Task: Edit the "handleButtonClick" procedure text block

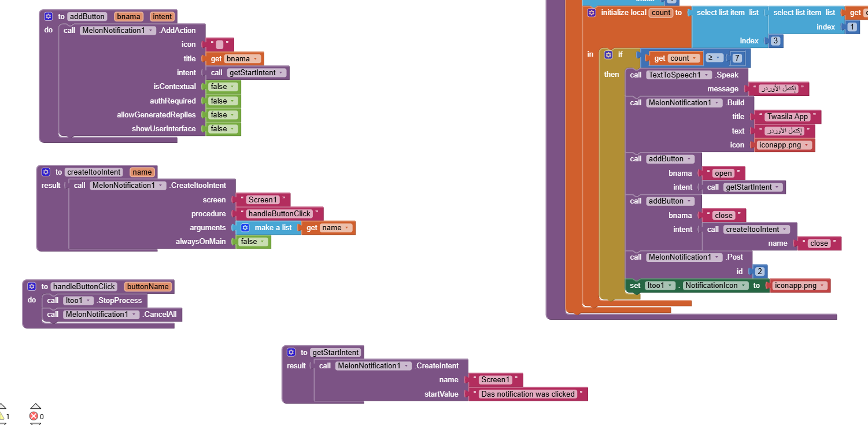Action: pyautogui.click(x=280, y=214)
